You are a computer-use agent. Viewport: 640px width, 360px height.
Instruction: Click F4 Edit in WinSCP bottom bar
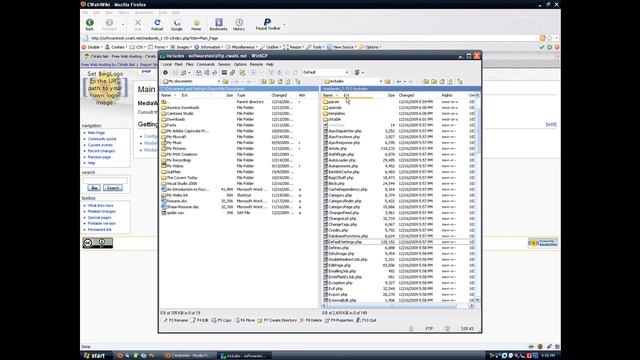(199, 320)
